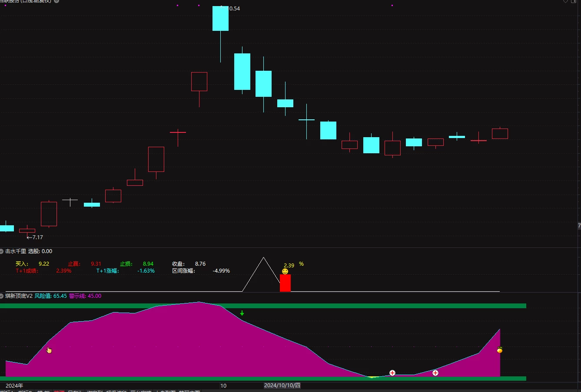Image resolution: width=581 pixels, height=392 pixels.
Task: Click the 击水千里 indicator title
Action: click(16, 251)
